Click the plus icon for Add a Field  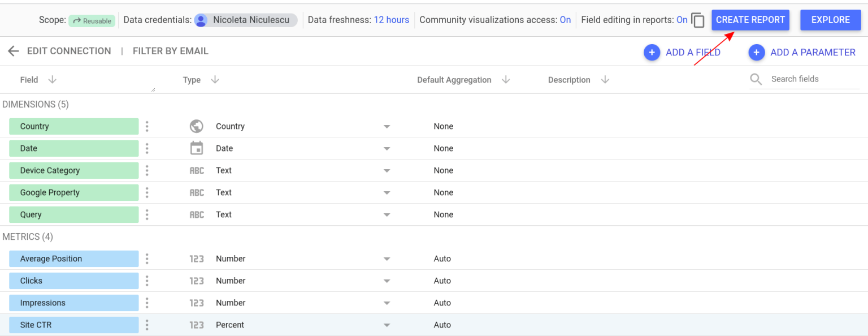(x=652, y=53)
